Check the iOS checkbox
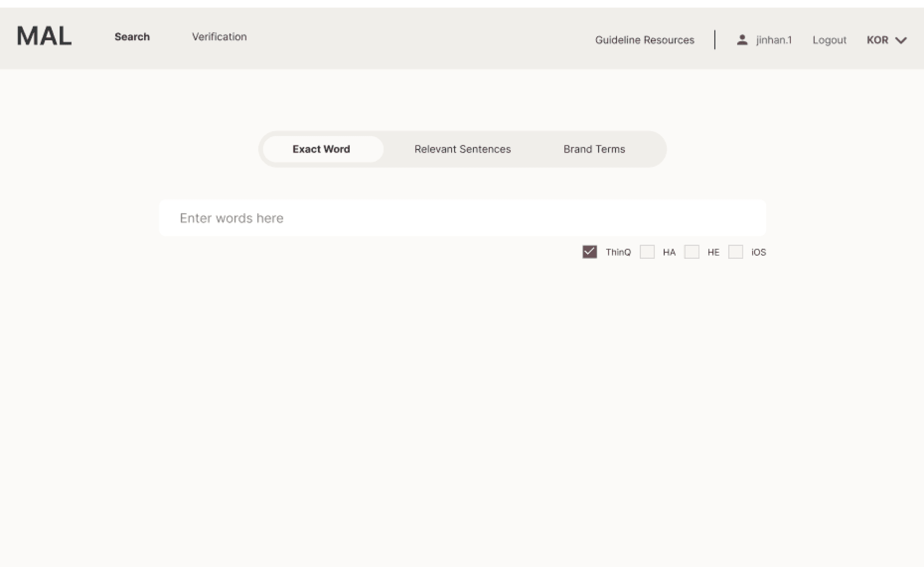The height and width of the screenshot is (567, 924). [x=735, y=252]
